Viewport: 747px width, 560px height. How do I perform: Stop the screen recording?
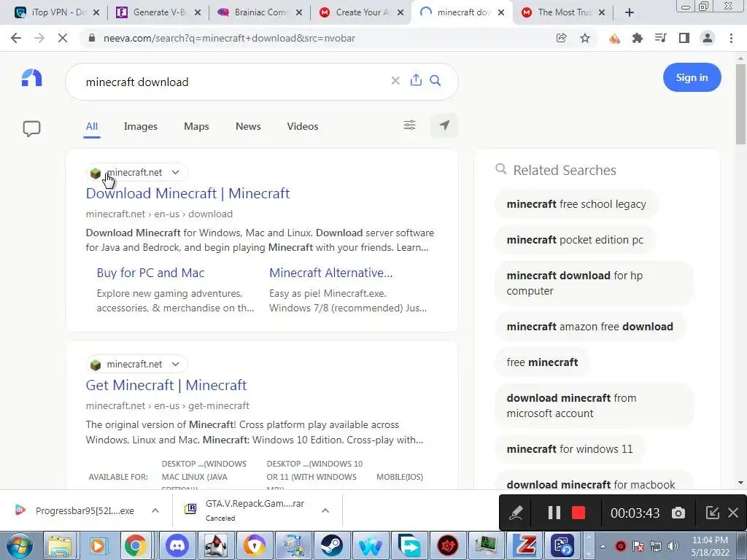(x=578, y=513)
